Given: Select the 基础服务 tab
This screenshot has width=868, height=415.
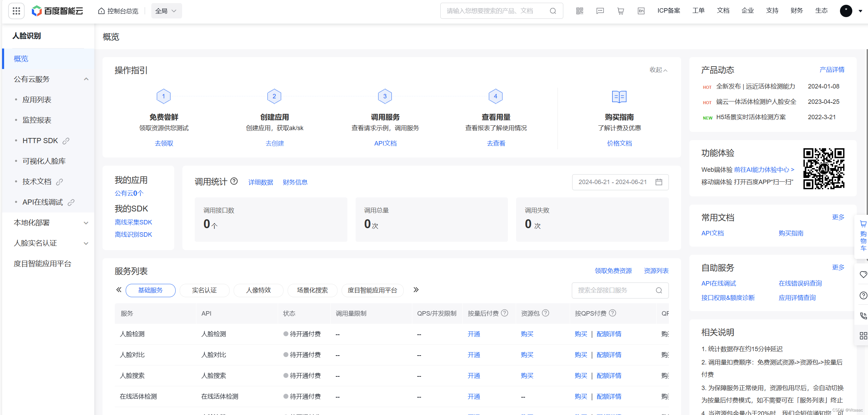Looking at the screenshot, I should tap(150, 290).
